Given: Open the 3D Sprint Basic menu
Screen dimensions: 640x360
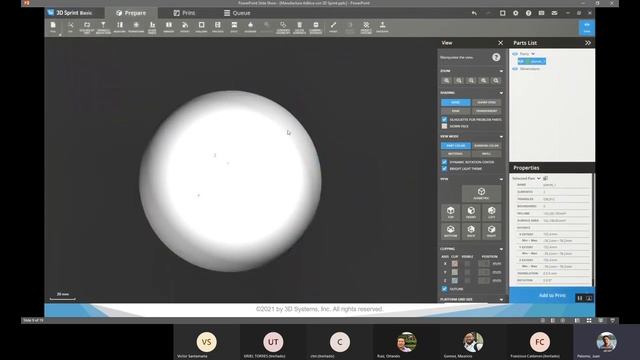Looking at the screenshot, I should 70,13.
